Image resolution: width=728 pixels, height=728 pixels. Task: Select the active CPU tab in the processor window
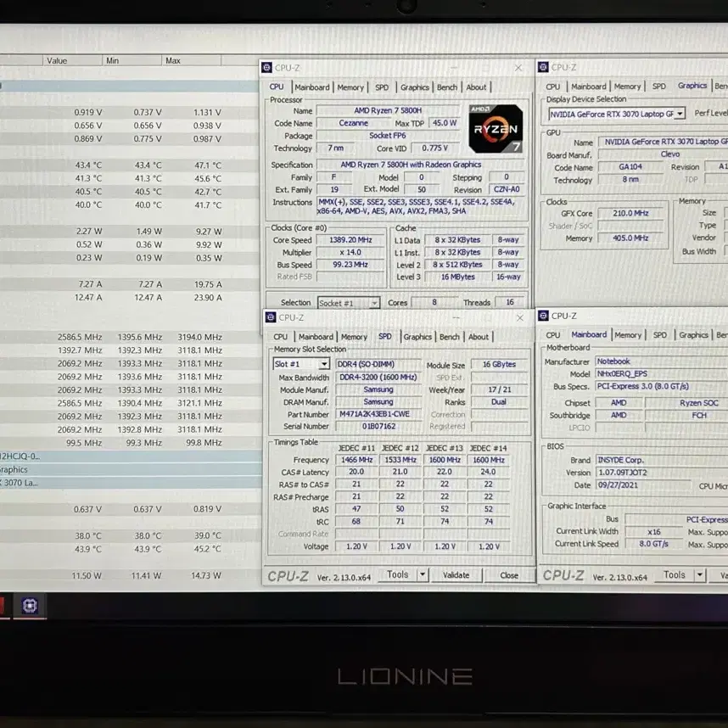click(x=277, y=87)
